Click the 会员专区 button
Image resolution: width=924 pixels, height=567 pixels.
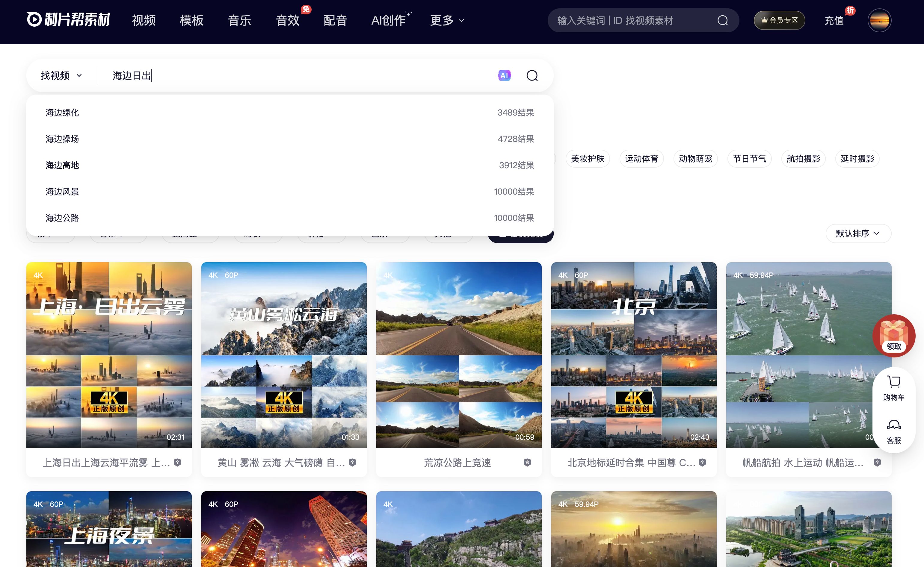coord(779,20)
